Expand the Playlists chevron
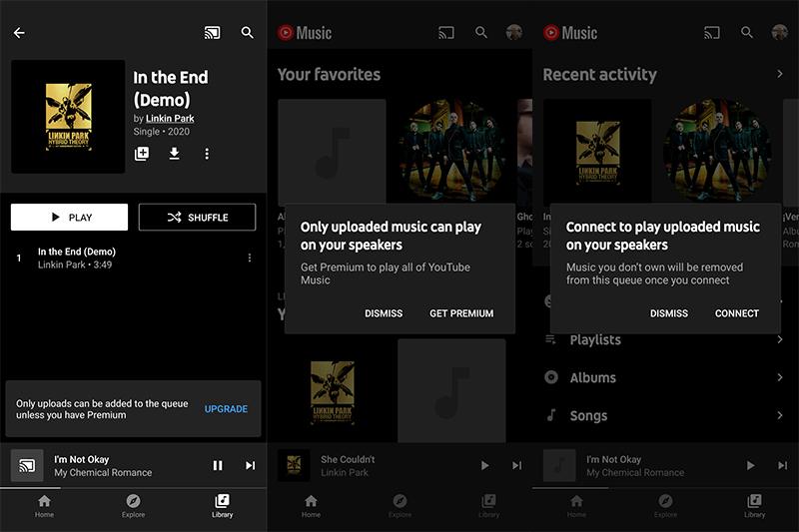Viewport: 799px width, 532px height. click(780, 340)
